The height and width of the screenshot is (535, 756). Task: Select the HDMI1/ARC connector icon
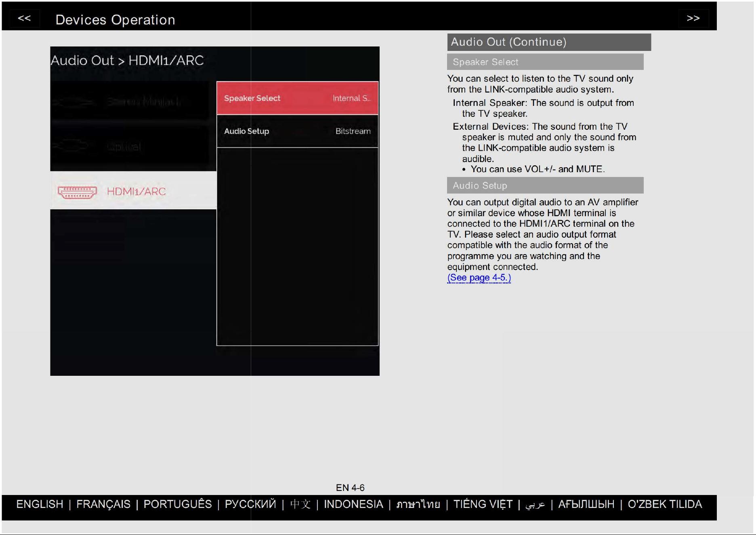(x=77, y=192)
